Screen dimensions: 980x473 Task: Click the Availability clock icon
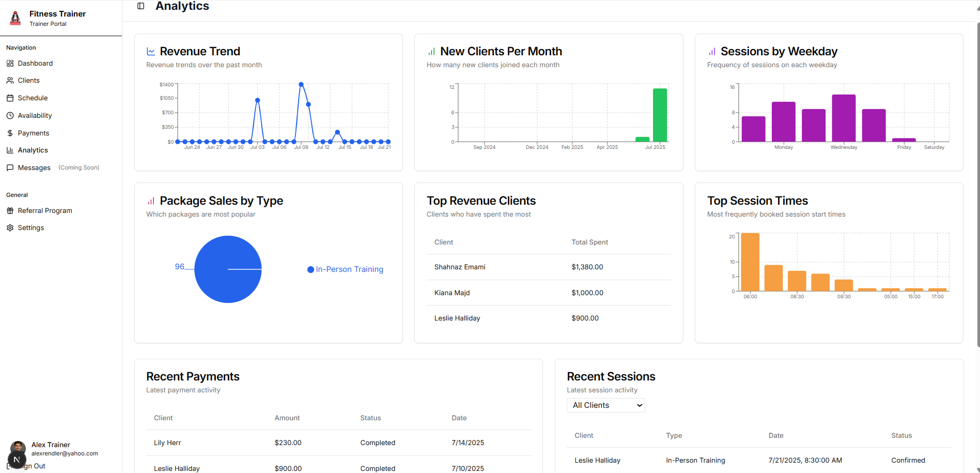tap(10, 115)
